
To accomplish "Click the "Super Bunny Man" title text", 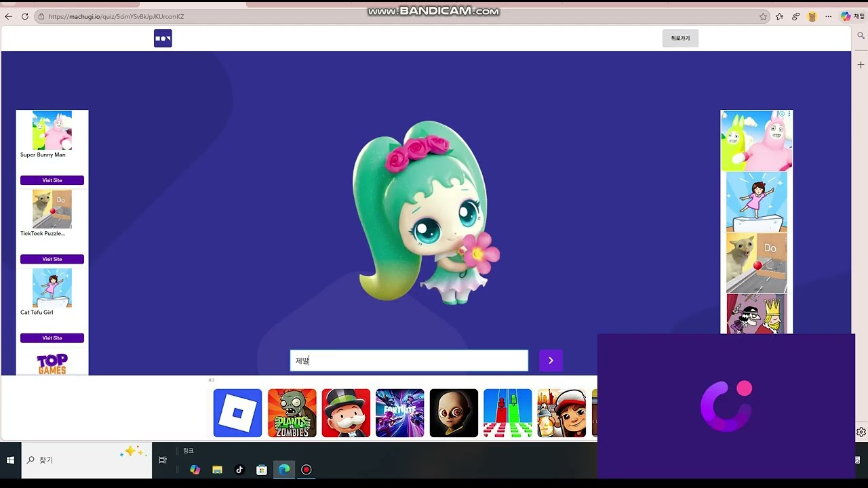I will (x=43, y=155).
